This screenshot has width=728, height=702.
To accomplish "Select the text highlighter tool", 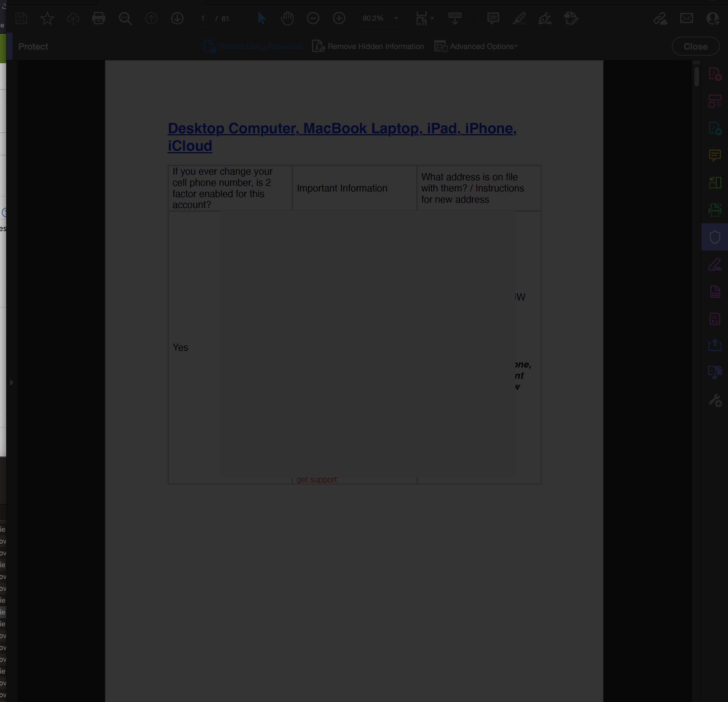I will [520, 18].
